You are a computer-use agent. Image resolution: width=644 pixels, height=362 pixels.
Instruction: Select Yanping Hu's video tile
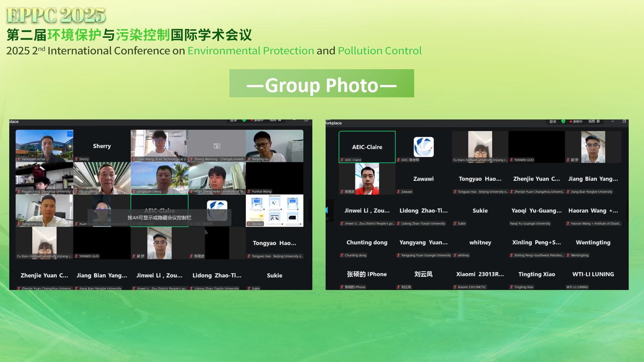(275, 145)
